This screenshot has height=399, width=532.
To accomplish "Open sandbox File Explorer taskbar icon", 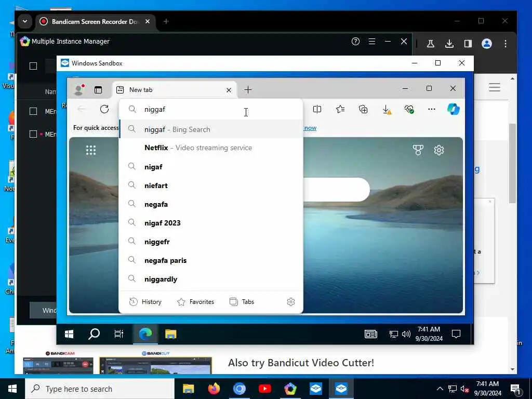I will click(170, 334).
